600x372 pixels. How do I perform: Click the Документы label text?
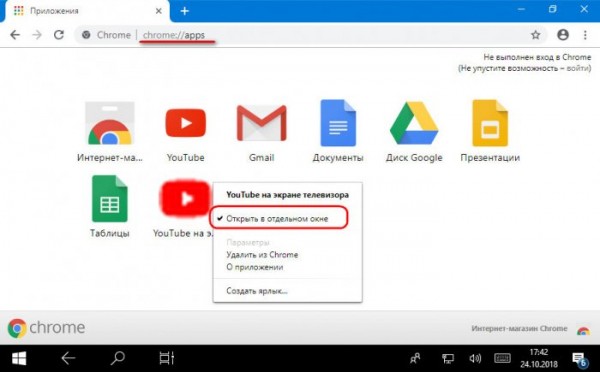338,158
